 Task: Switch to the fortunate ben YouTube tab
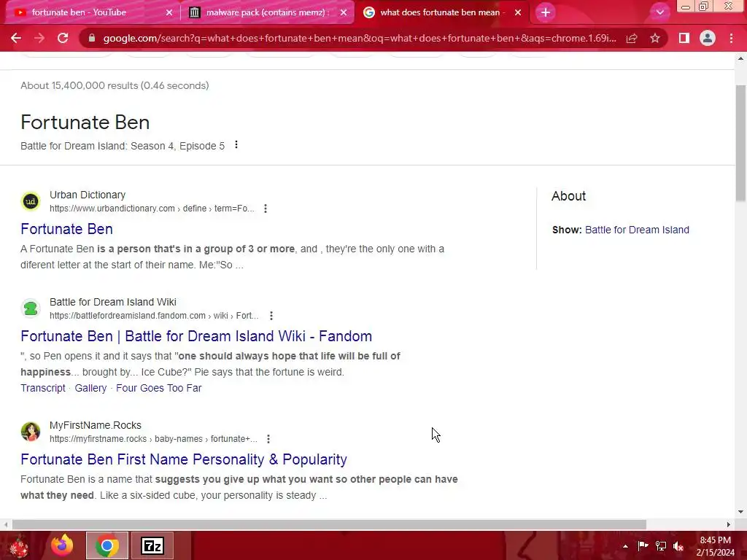click(x=90, y=12)
